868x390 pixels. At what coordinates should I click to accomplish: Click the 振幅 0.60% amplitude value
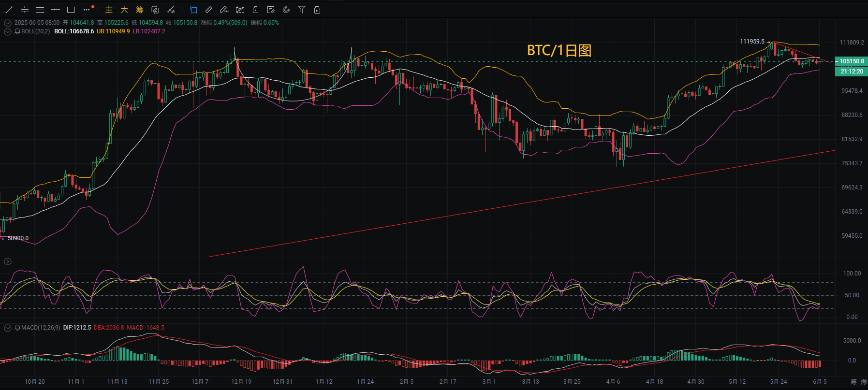(265, 23)
